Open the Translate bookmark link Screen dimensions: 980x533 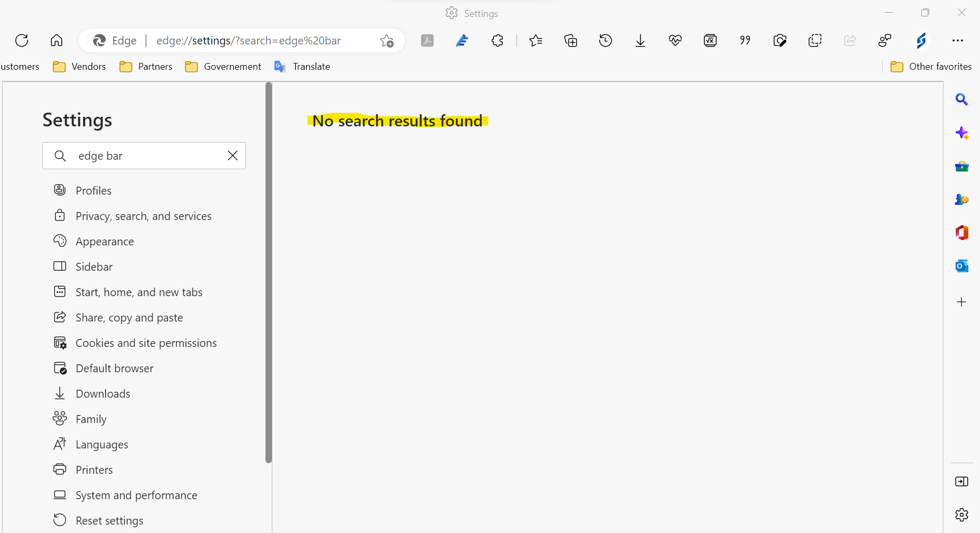tap(302, 67)
